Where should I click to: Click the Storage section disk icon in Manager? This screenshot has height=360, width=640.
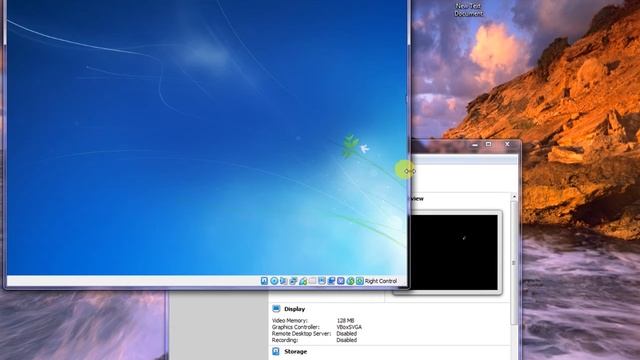276,351
